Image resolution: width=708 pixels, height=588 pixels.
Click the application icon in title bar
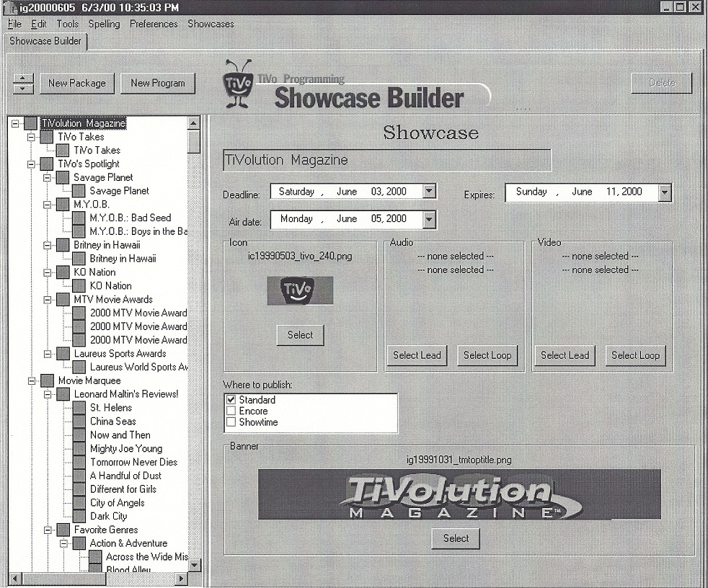click(x=12, y=7)
